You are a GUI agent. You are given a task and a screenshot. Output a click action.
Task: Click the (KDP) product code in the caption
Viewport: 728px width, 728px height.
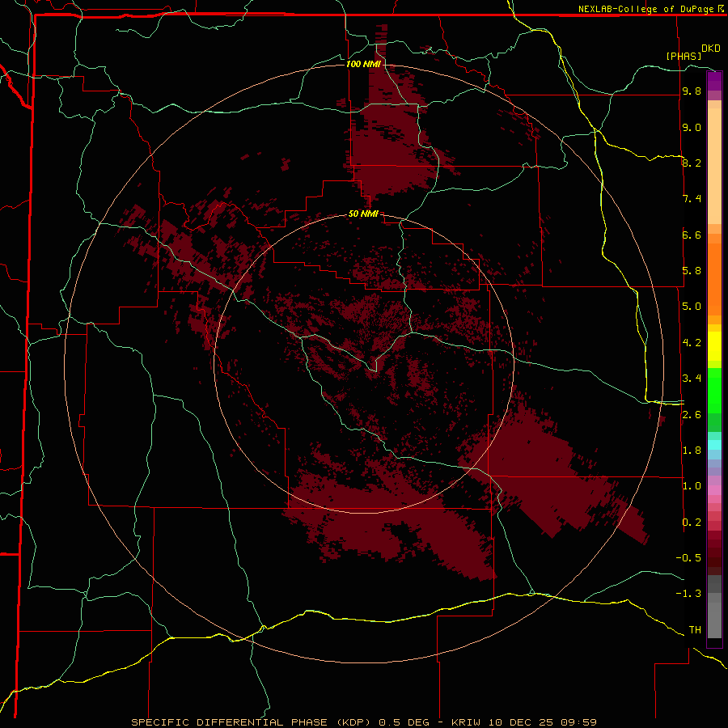[353, 722]
